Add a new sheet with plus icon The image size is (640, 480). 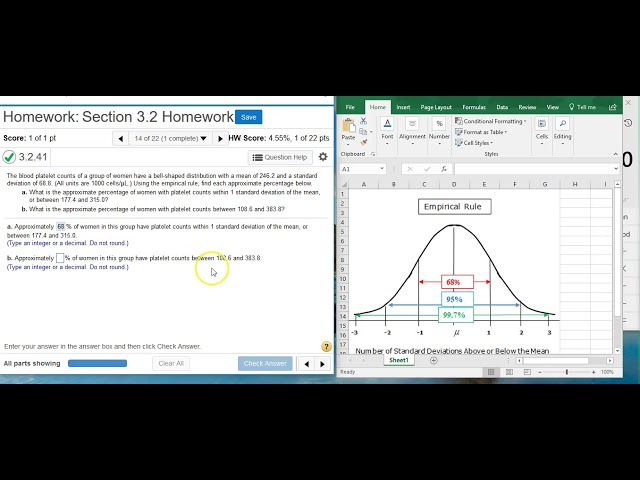(433, 360)
